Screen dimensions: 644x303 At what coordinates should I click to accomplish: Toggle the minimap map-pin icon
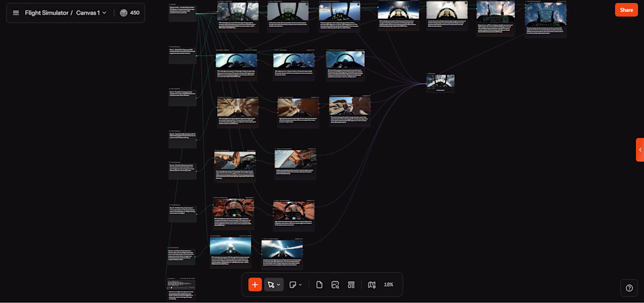point(372,284)
